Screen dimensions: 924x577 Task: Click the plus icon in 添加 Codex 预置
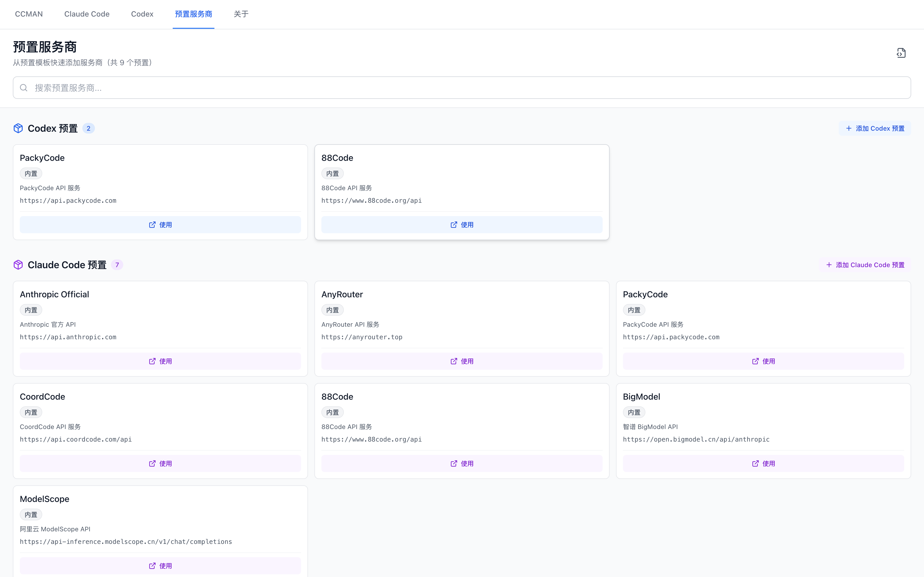point(848,128)
